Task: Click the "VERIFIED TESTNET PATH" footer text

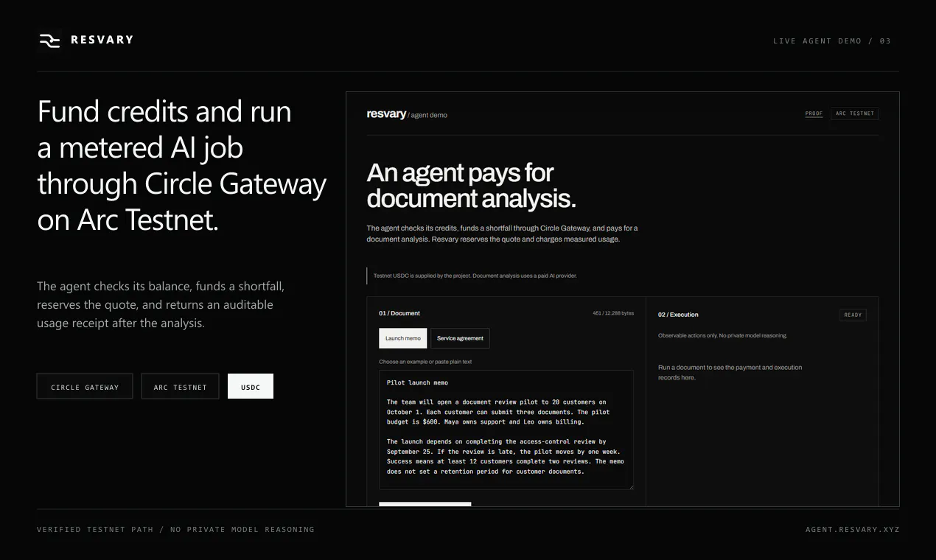Action: tap(95, 529)
